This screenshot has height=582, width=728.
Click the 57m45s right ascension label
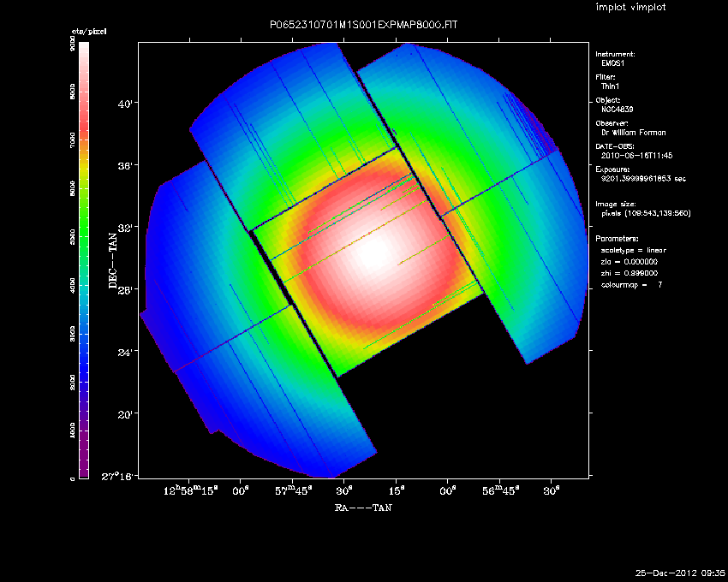[x=294, y=490]
